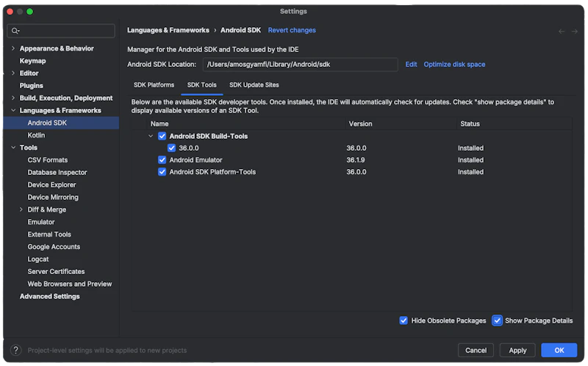Open Web Browsers and Preview settings
The width and height of the screenshot is (588, 366).
coord(69,284)
